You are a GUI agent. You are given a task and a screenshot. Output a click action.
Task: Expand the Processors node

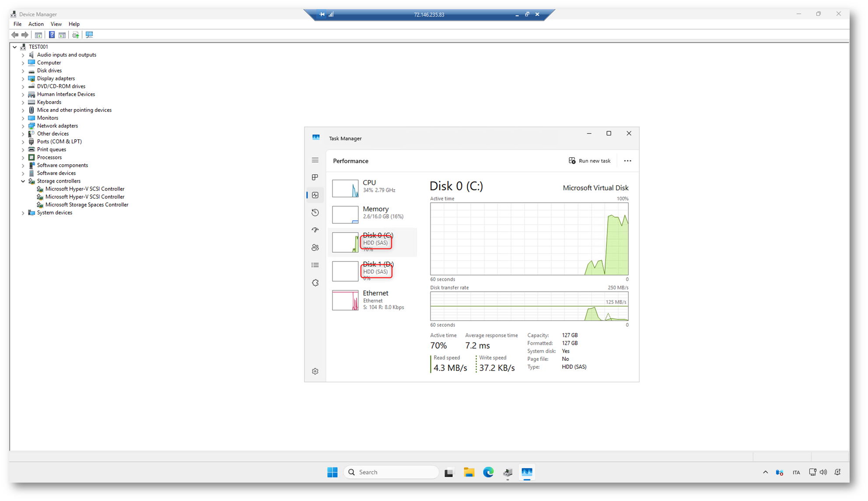coord(23,158)
